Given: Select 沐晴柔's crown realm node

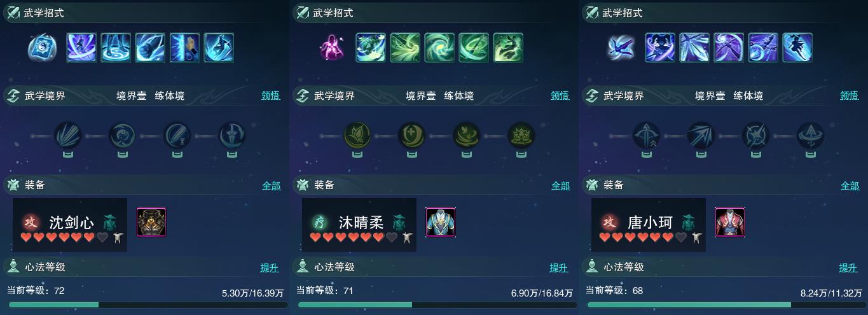Looking at the screenshot, I should tap(521, 136).
